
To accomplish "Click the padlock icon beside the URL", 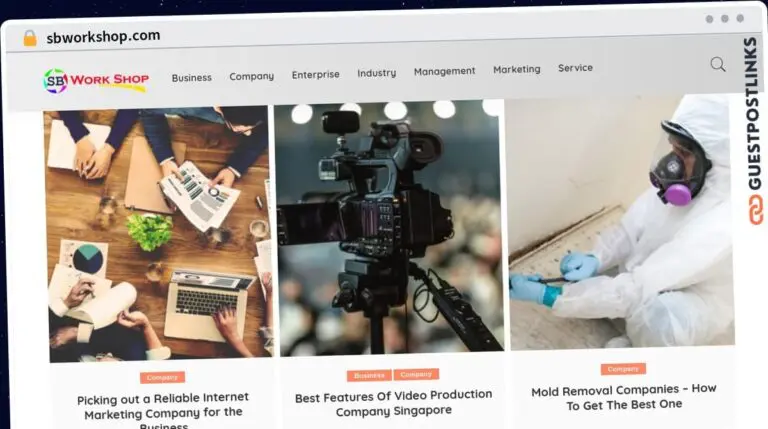I will (x=30, y=38).
